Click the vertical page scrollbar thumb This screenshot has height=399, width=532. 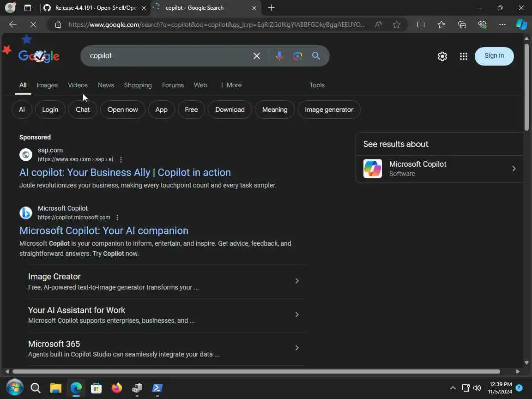point(526,87)
